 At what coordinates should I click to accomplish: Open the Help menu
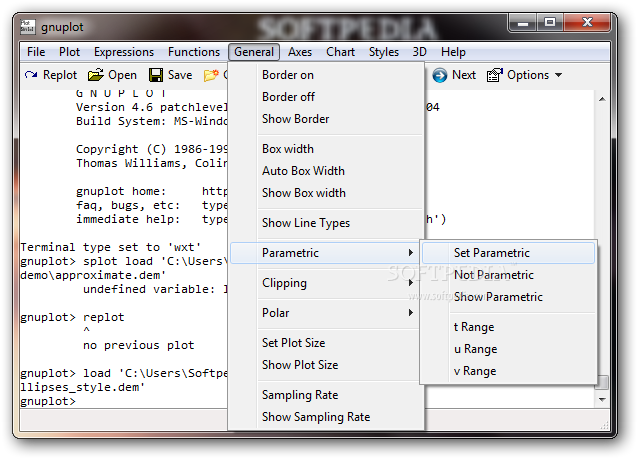point(453,52)
